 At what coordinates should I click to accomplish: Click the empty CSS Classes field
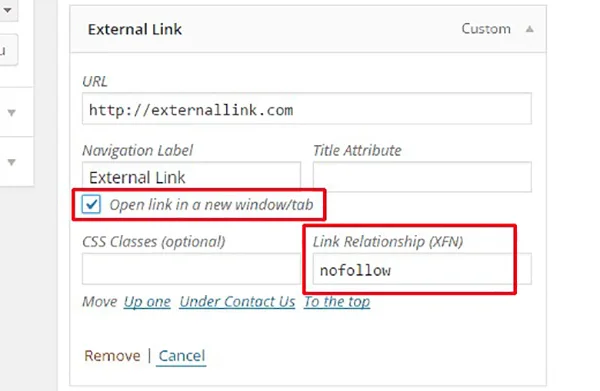(x=191, y=269)
